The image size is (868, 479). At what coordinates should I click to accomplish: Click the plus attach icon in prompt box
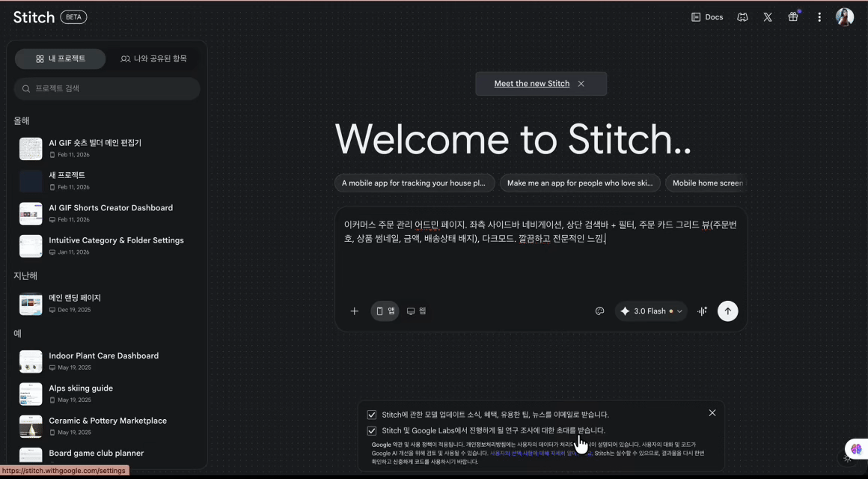click(x=354, y=311)
